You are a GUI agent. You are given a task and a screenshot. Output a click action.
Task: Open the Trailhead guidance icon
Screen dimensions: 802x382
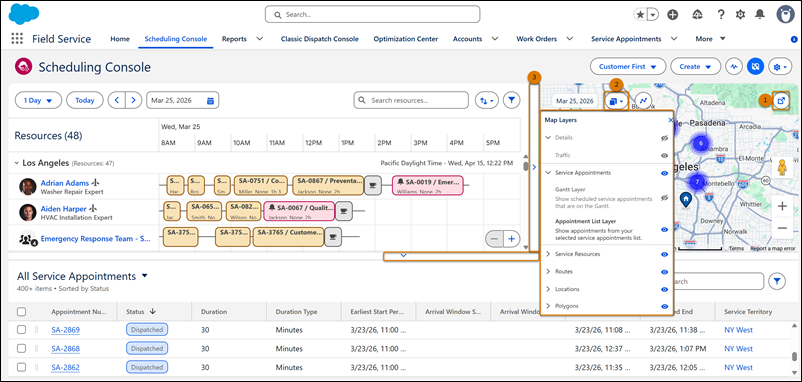697,15
